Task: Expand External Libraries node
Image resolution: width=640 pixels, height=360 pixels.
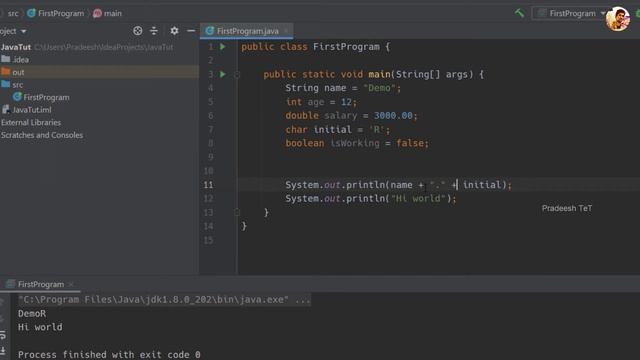Action: click(31, 122)
